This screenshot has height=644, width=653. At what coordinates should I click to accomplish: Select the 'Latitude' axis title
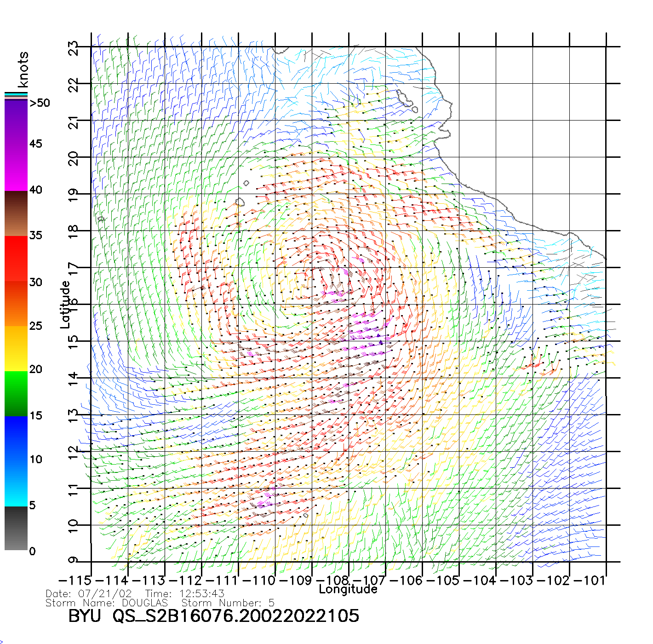[x=65, y=305]
